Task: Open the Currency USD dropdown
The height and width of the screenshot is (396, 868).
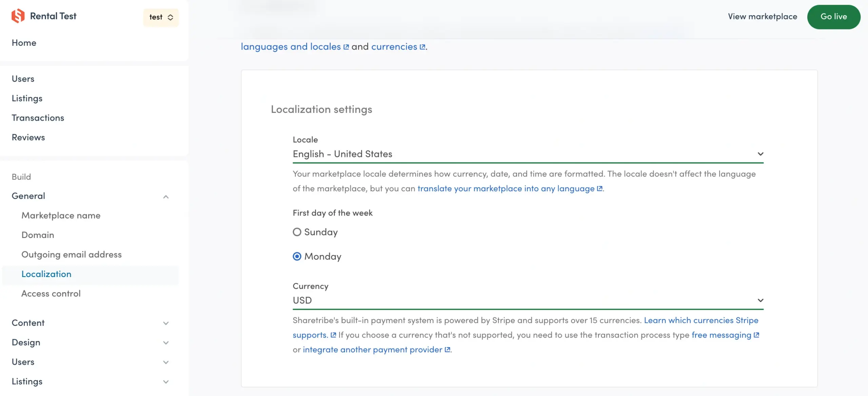Action: pyautogui.click(x=528, y=301)
